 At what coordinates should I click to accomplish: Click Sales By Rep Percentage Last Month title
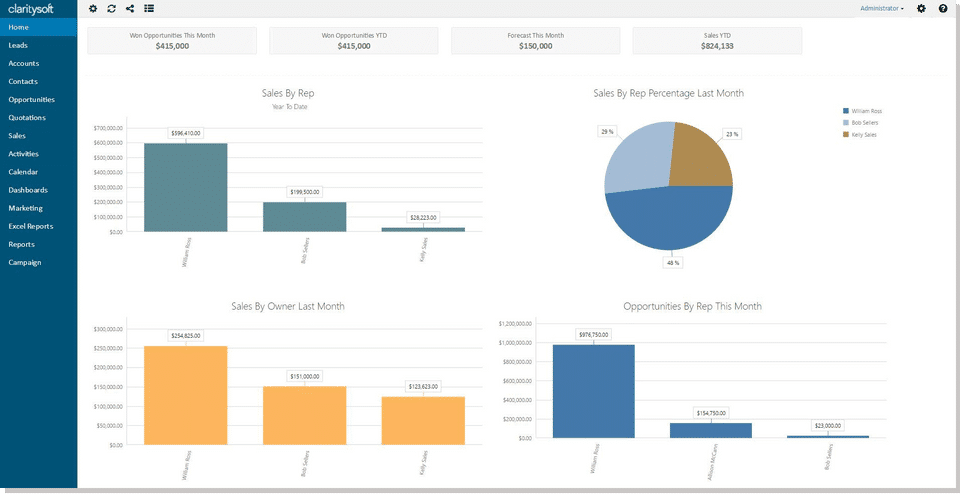tap(669, 94)
